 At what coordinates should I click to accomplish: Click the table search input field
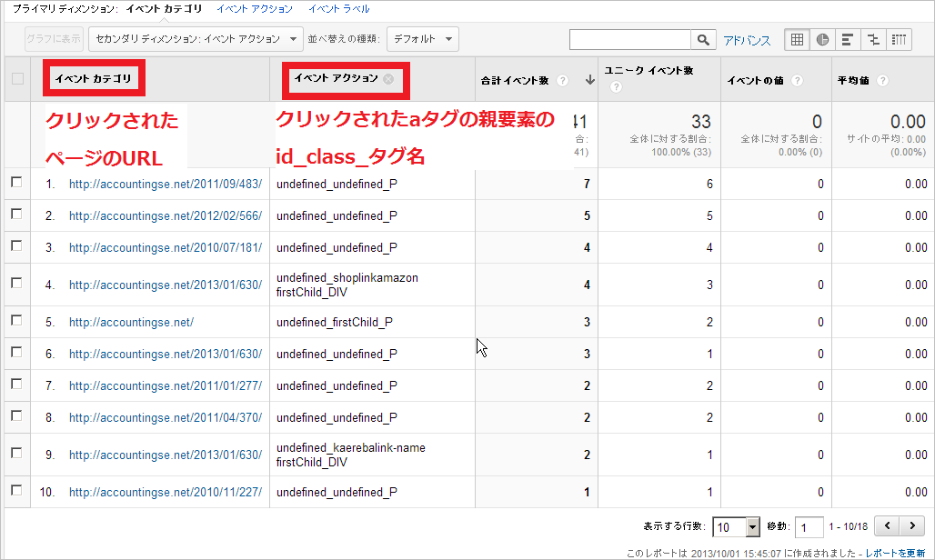point(630,40)
